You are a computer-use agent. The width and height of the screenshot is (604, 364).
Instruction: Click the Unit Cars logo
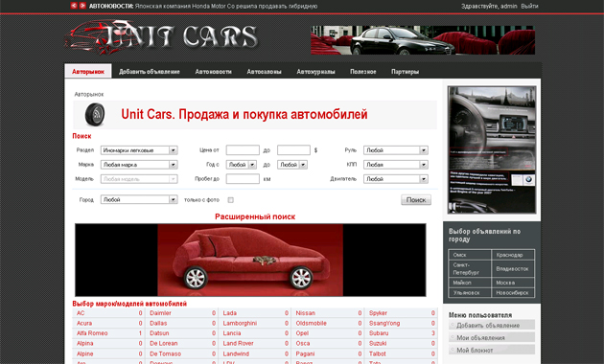pos(161,37)
